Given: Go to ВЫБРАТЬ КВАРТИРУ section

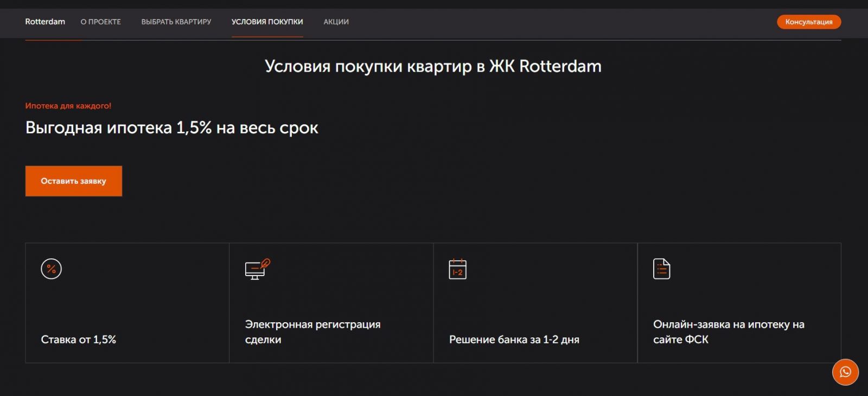Looking at the screenshot, I should pos(176,22).
